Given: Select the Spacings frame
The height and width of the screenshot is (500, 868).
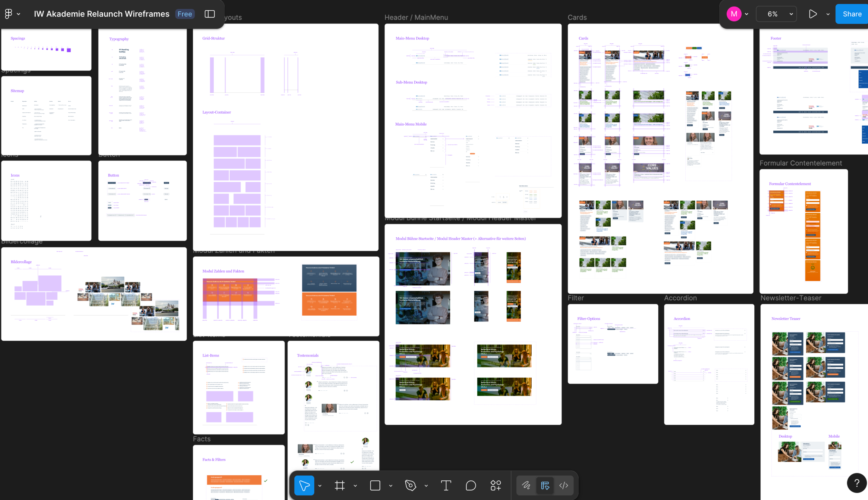Looking at the screenshot, I should click(x=46, y=49).
